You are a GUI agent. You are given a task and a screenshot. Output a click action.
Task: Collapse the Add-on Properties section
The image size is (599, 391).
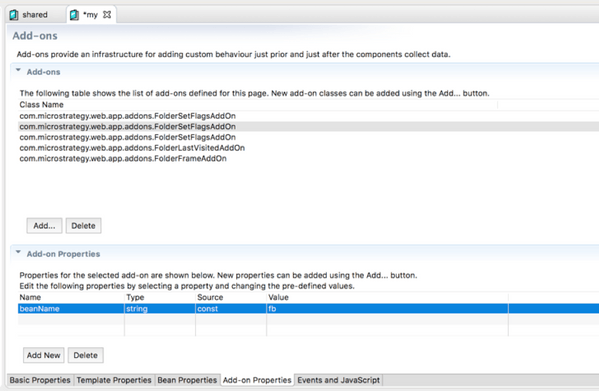coord(18,252)
